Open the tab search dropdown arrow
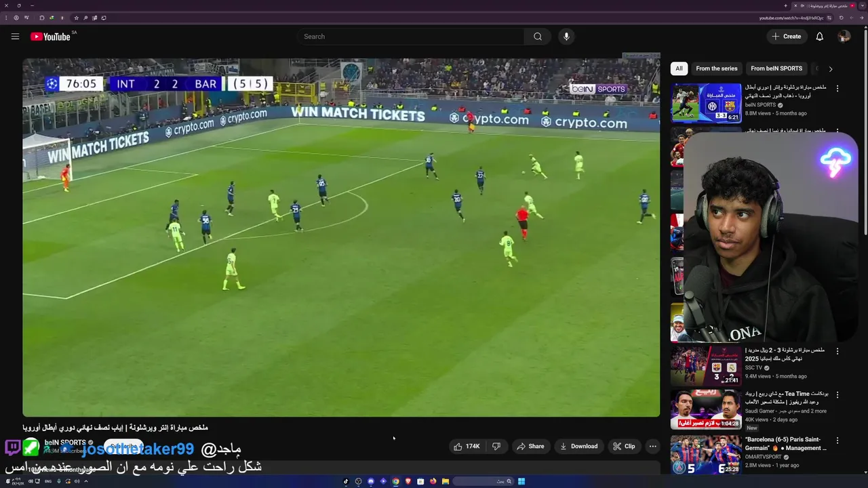The height and width of the screenshot is (488, 868). tap(863, 5)
